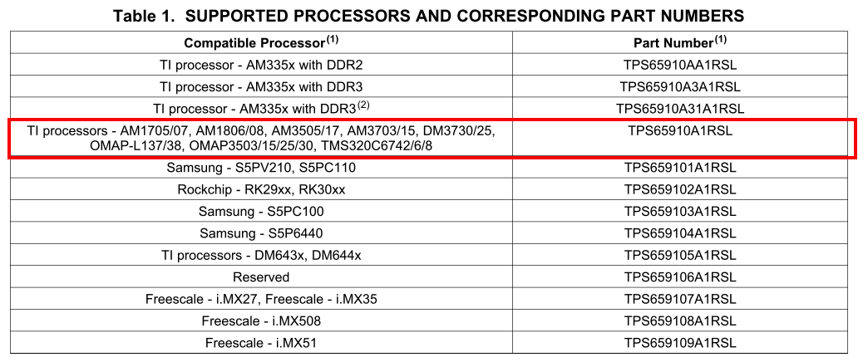The width and height of the screenshot is (868, 362).
Task: Select Freescale i.MX27, i.MX35 entry
Action: point(261,299)
